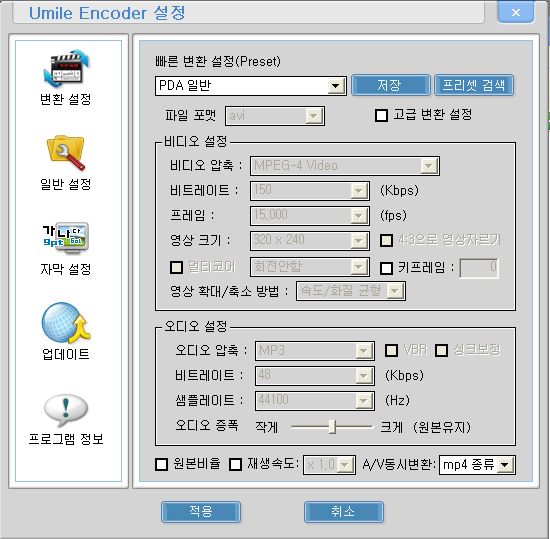Open the 프로그램 정보 speech bubble icon
The image size is (550, 539).
66,410
